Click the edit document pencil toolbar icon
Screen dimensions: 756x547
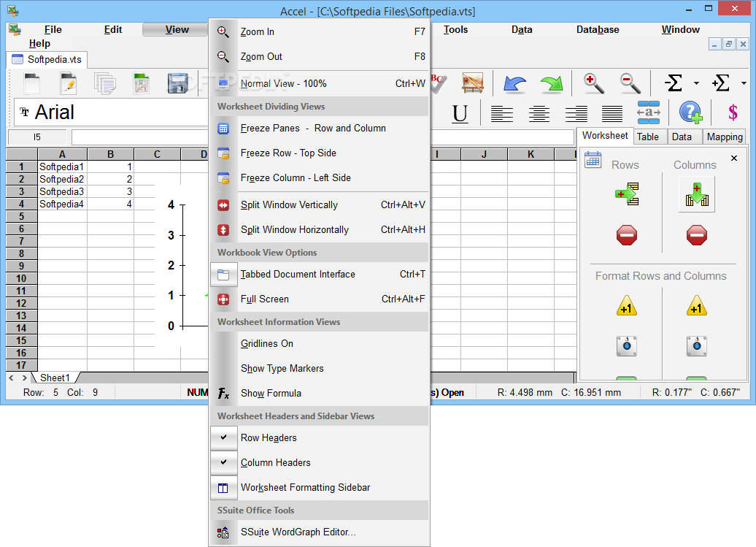(68, 83)
